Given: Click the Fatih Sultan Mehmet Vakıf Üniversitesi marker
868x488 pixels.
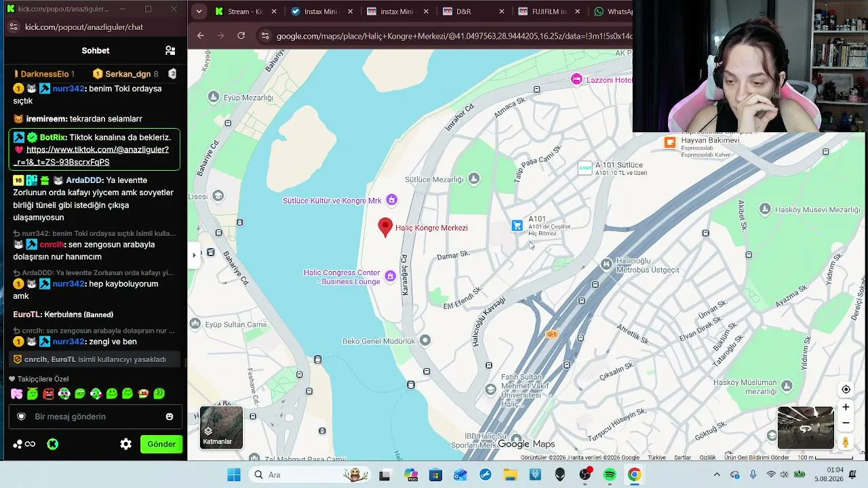Looking at the screenshot, I should coord(491,389).
